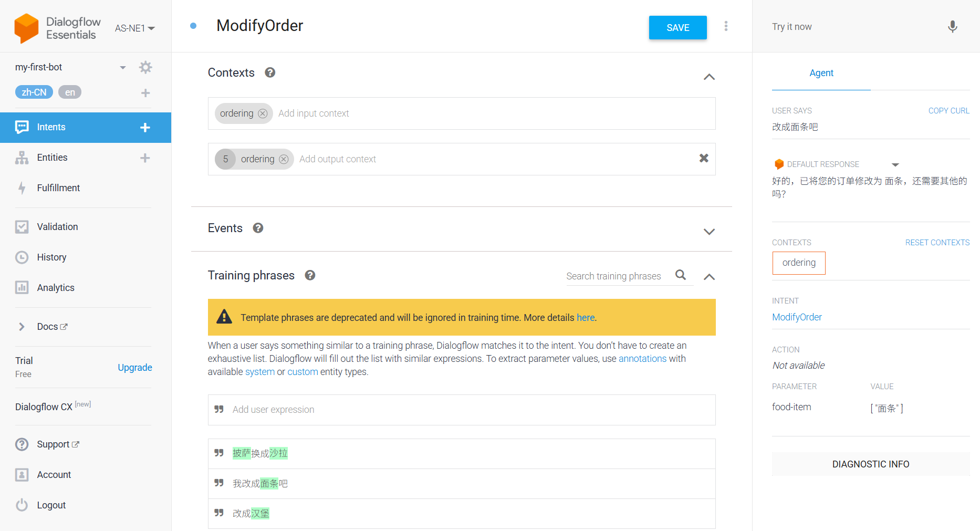Go to Fulfillment in the sidebar

[x=58, y=188]
